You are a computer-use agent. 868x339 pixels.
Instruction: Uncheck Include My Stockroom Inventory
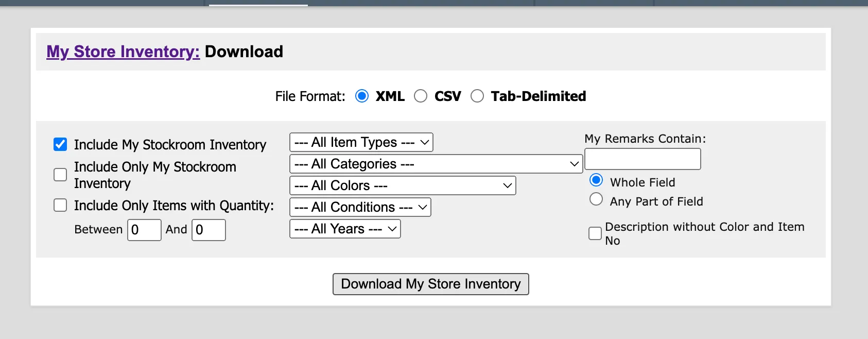[60, 144]
